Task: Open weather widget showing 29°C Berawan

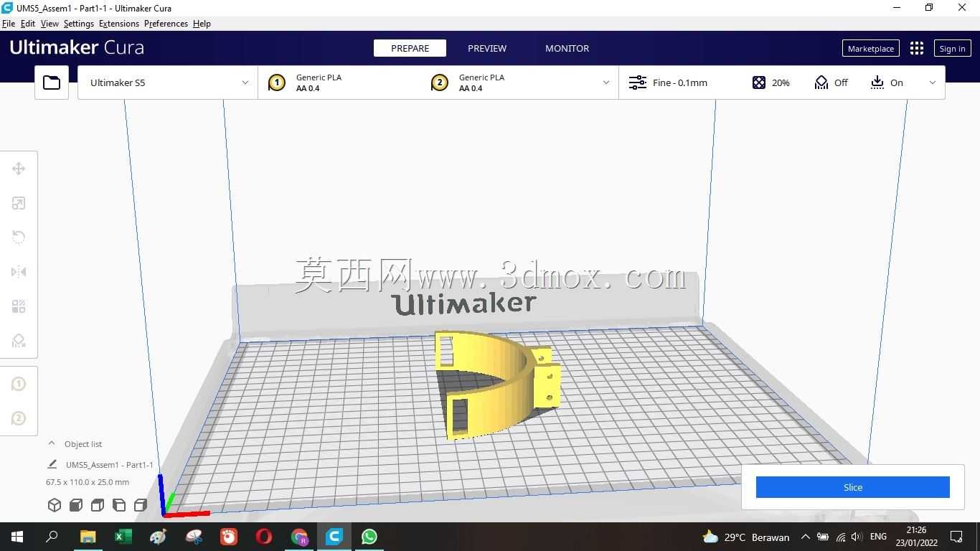Action: tap(746, 537)
